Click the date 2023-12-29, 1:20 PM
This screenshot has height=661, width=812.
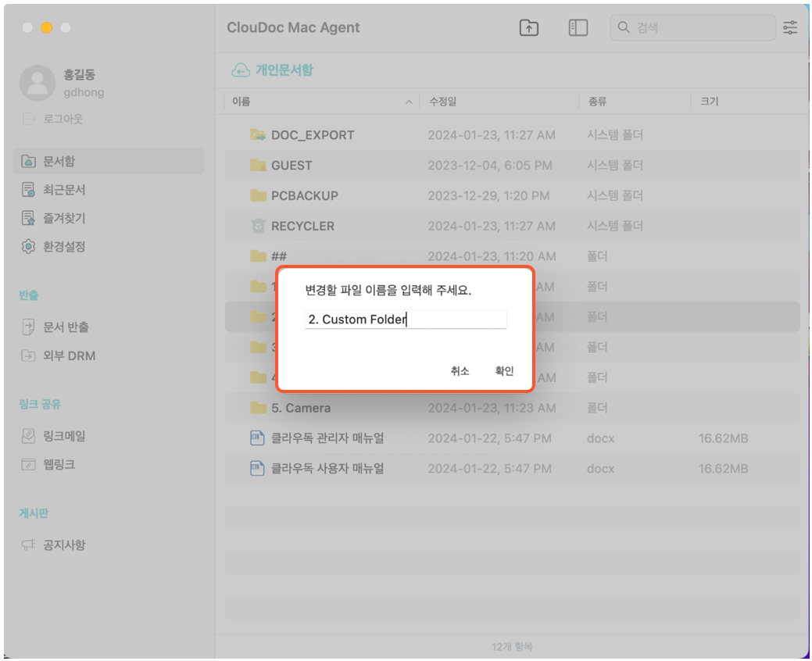[x=488, y=195]
